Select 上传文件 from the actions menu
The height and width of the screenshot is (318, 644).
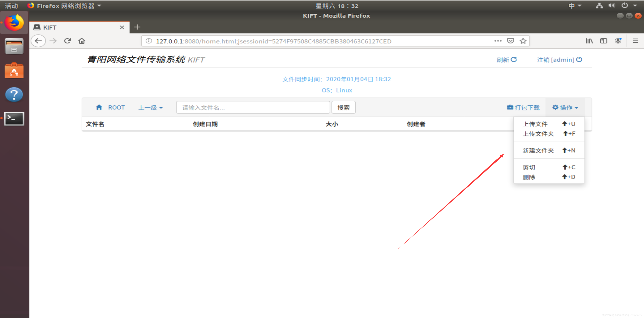point(535,124)
